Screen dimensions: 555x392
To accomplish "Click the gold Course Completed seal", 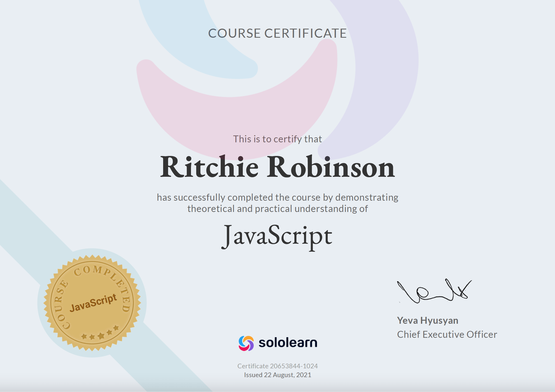I will point(92,303).
